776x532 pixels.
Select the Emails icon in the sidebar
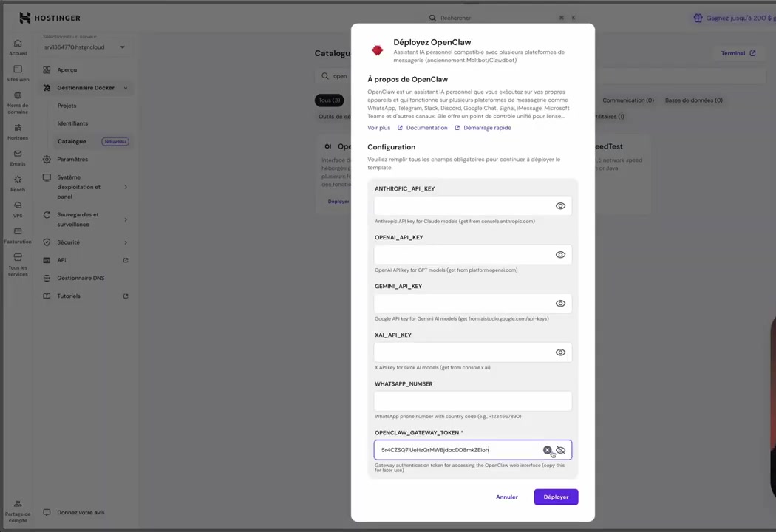(x=17, y=159)
